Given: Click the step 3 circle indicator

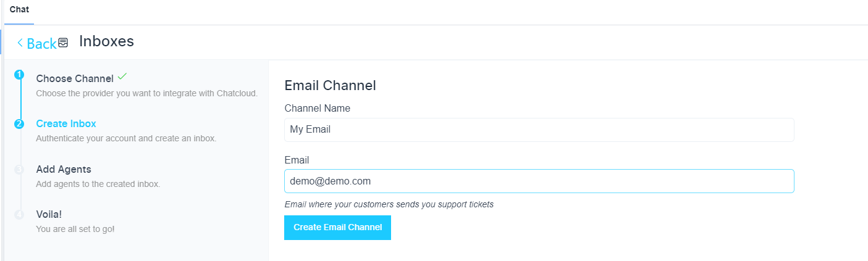Looking at the screenshot, I should [x=19, y=169].
